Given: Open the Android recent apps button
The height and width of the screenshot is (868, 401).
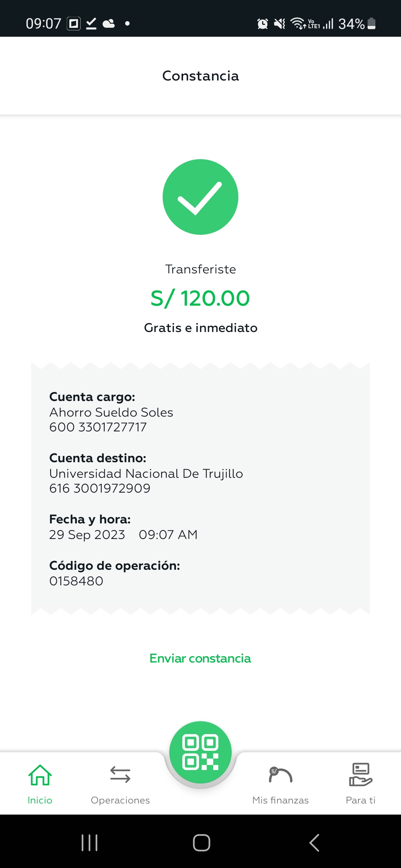Looking at the screenshot, I should tap(89, 842).
